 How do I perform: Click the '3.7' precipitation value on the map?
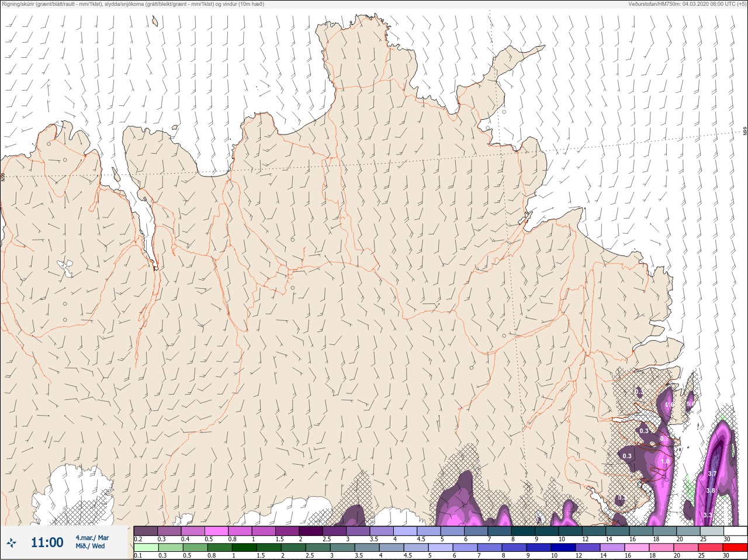[x=712, y=473]
